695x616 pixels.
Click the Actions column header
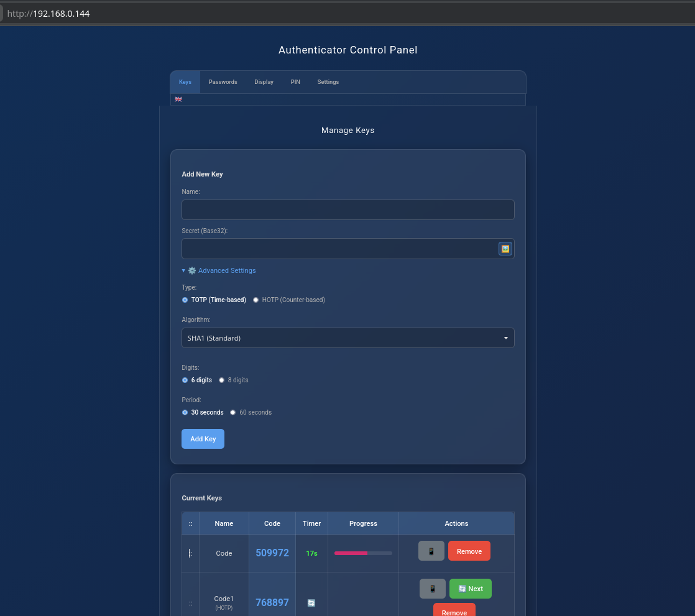pyautogui.click(x=456, y=523)
